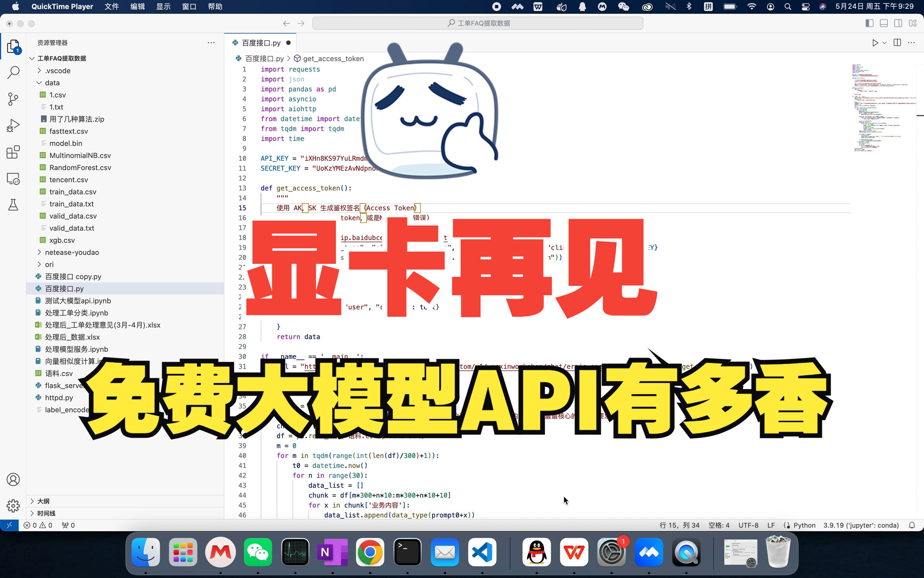The image size is (924, 578).
Task: Toggle the primary side bar
Action: coord(869,23)
